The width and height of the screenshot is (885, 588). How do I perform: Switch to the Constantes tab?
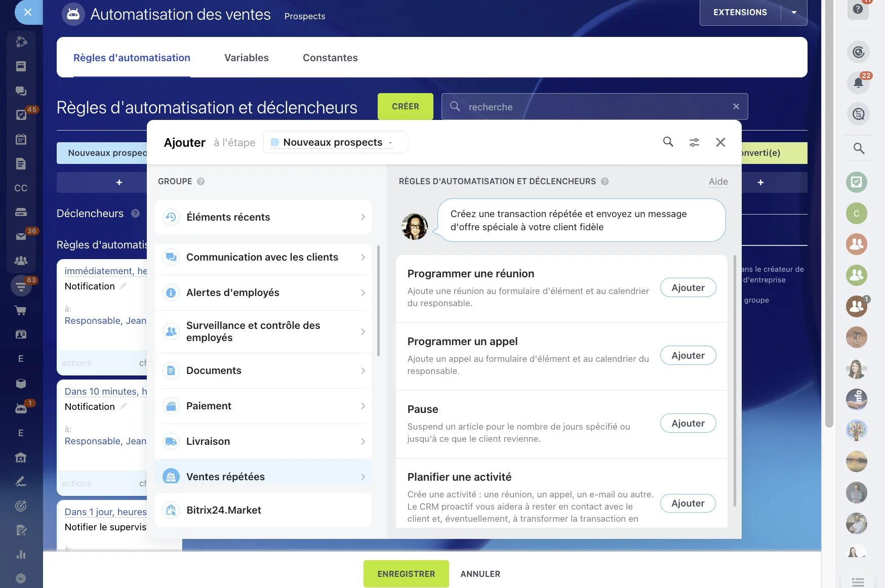coord(330,58)
